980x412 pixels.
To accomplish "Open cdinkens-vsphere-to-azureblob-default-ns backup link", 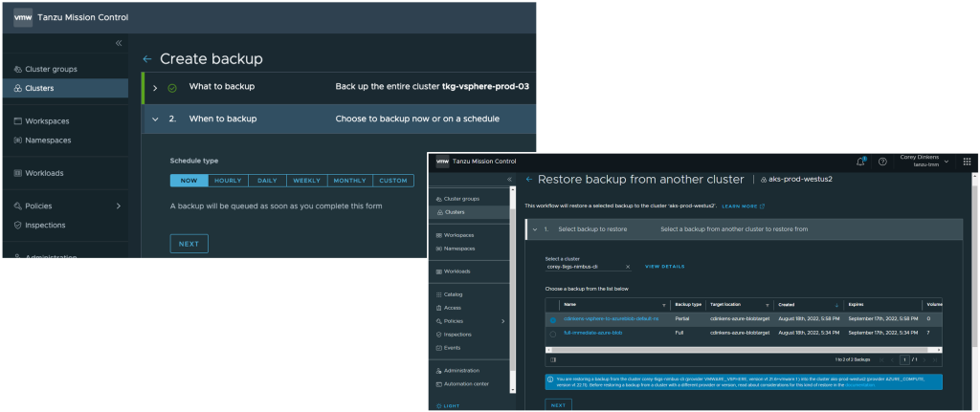I will click(x=612, y=319).
